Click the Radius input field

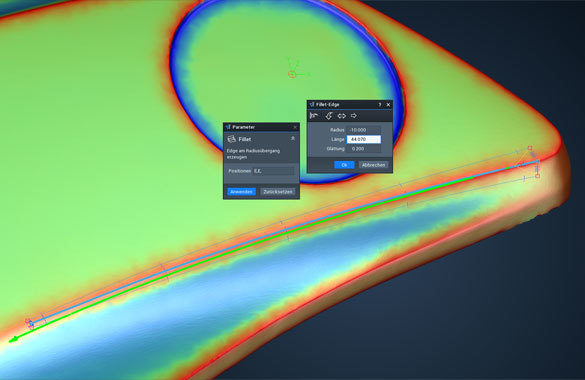[x=364, y=130]
